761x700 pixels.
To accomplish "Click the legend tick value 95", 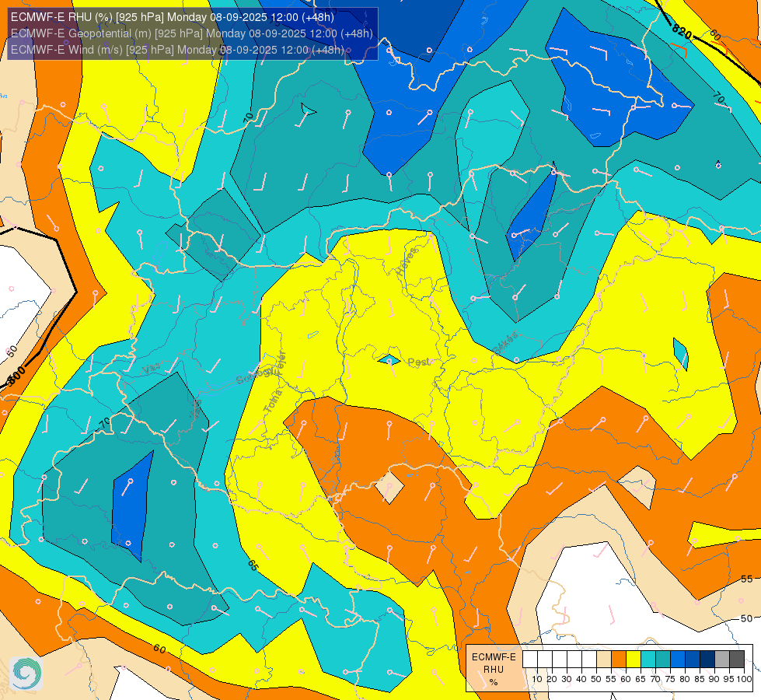I will (x=729, y=679).
